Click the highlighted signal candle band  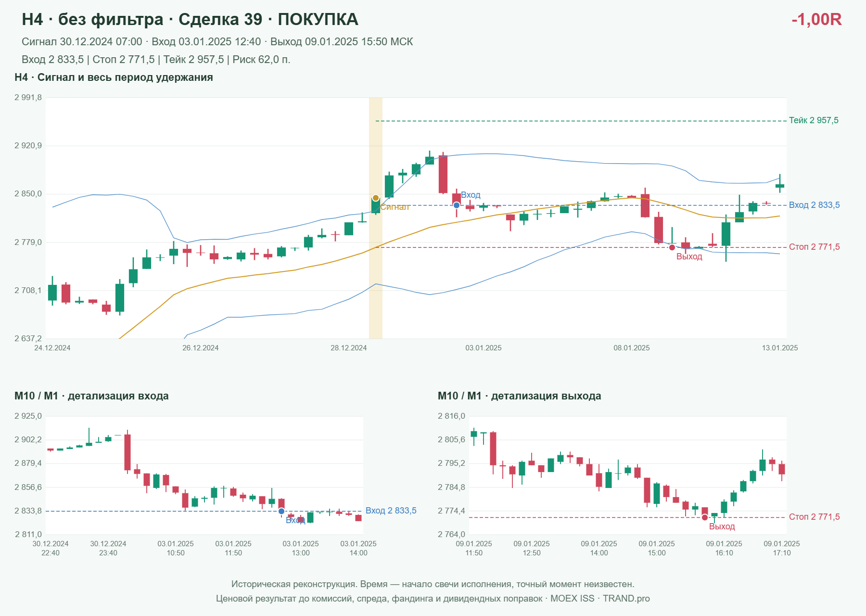pyautogui.click(x=376, y=218)
